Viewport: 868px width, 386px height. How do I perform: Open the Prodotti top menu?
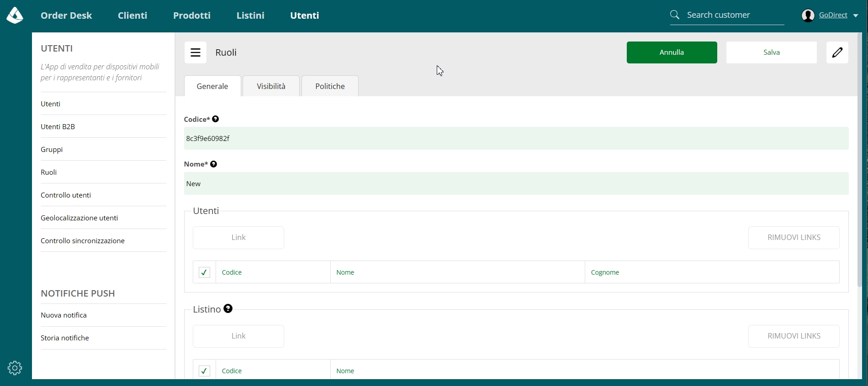192,16
